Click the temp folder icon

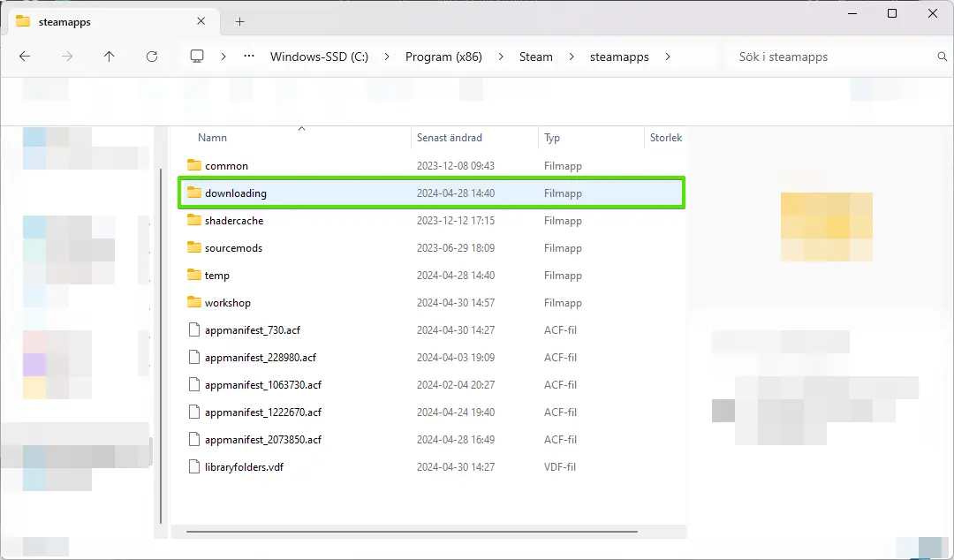pyautogui.click(x=194, y=275)
